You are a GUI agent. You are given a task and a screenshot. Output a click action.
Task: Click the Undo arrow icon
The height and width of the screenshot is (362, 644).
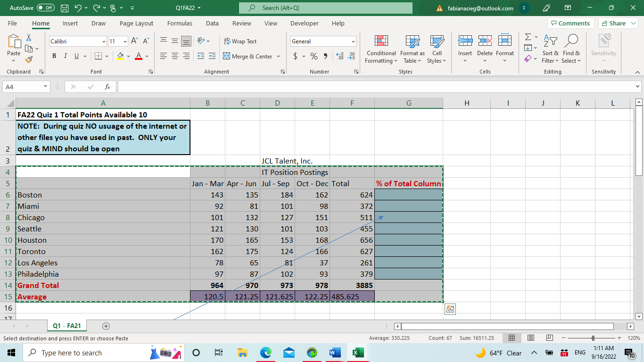point(78,8)
